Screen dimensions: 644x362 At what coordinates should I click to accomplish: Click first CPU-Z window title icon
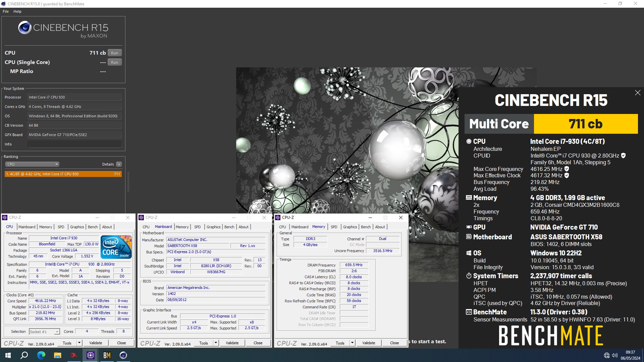[5, 218]
